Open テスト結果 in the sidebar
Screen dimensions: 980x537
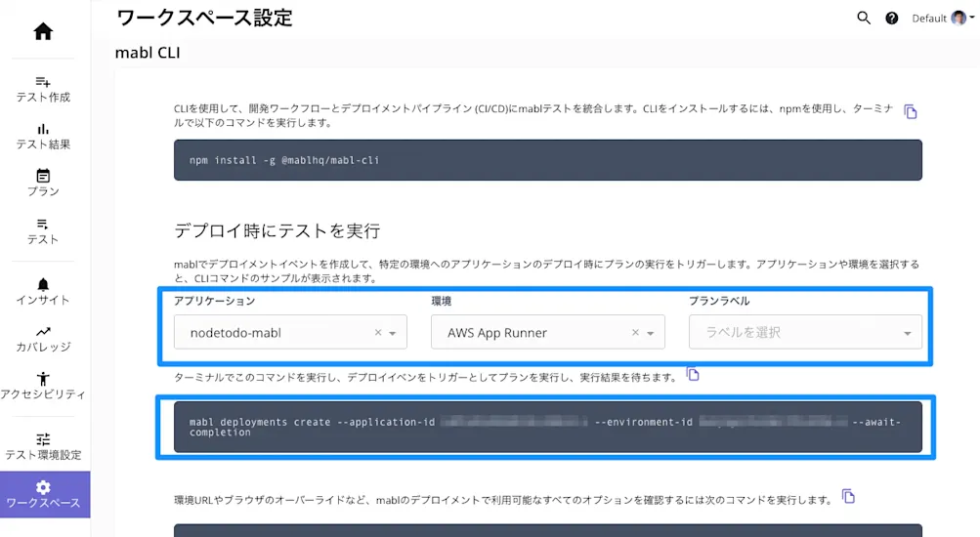[x=43, y=137]
